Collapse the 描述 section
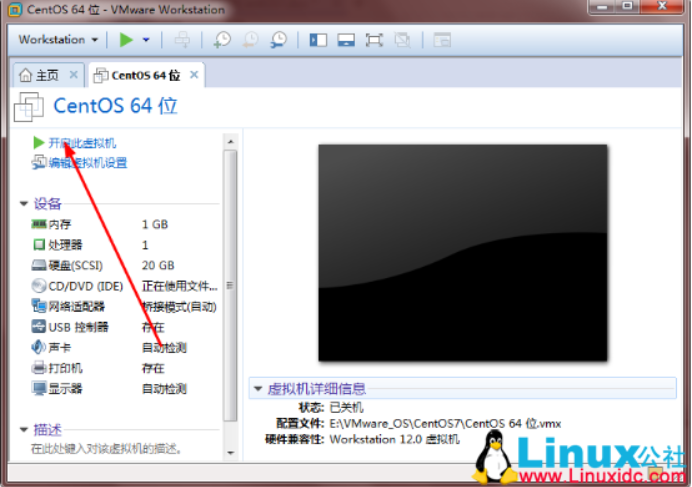This screenshot has height=487, width=692. [x=24, y=429]
